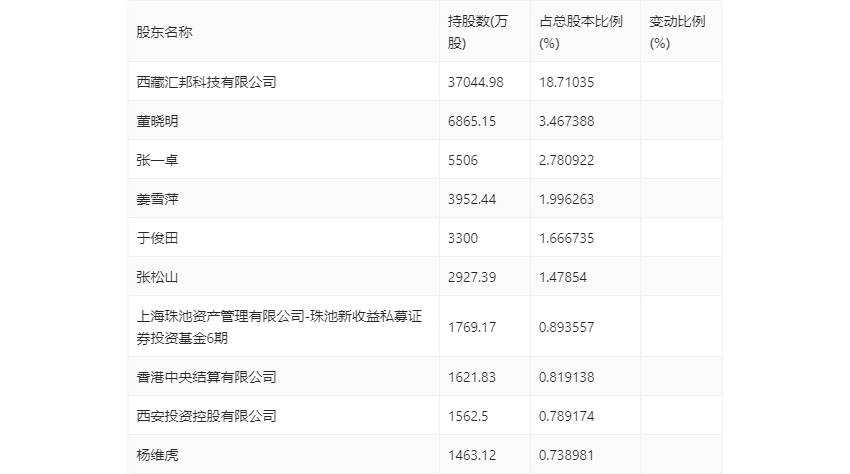
Task: Click percentage value 0.789174
Action: click(x=566, y=416)
